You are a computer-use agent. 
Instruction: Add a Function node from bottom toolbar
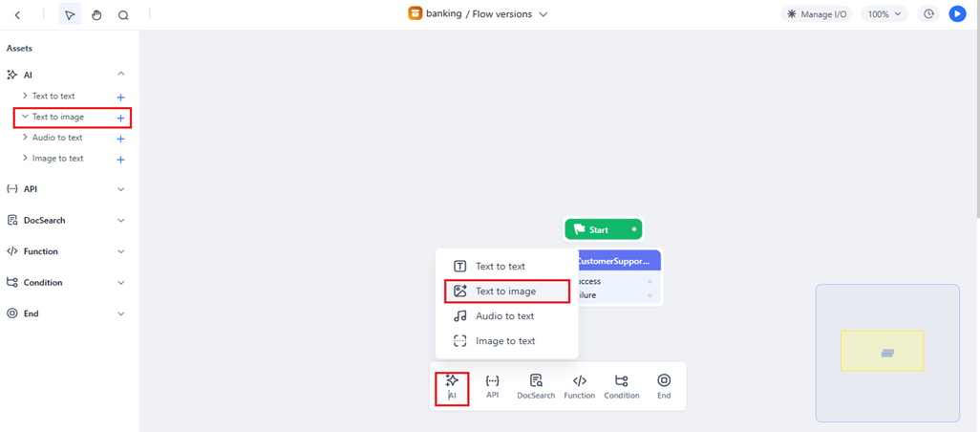[x=579, y=385]
